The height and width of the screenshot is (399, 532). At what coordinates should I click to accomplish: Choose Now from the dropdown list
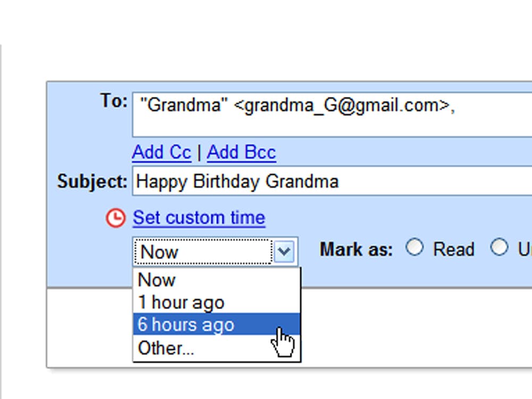click(217, 280)
